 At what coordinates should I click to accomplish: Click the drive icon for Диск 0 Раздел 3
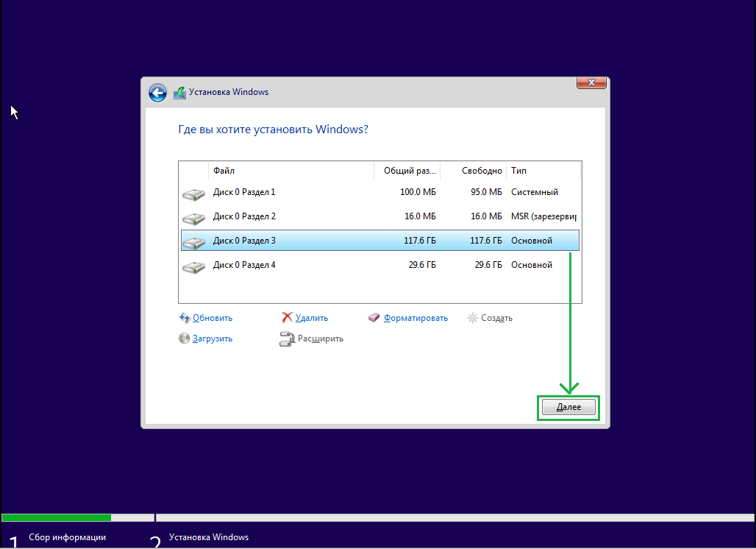194,242
